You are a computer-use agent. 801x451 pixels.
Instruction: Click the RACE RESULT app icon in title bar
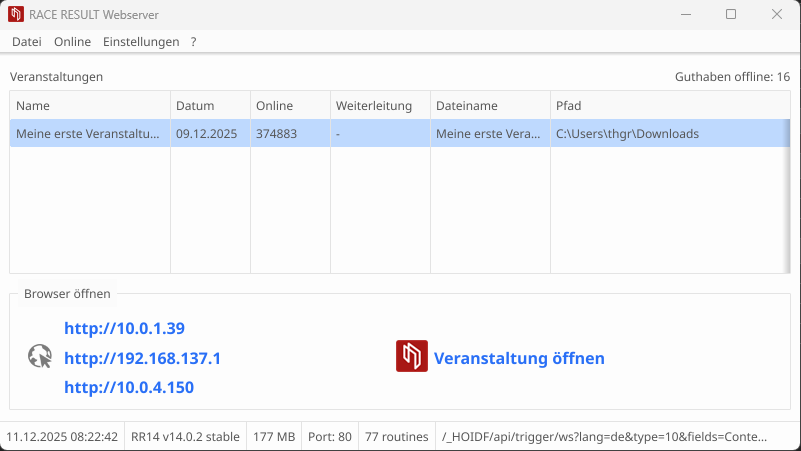pos(17,14)
